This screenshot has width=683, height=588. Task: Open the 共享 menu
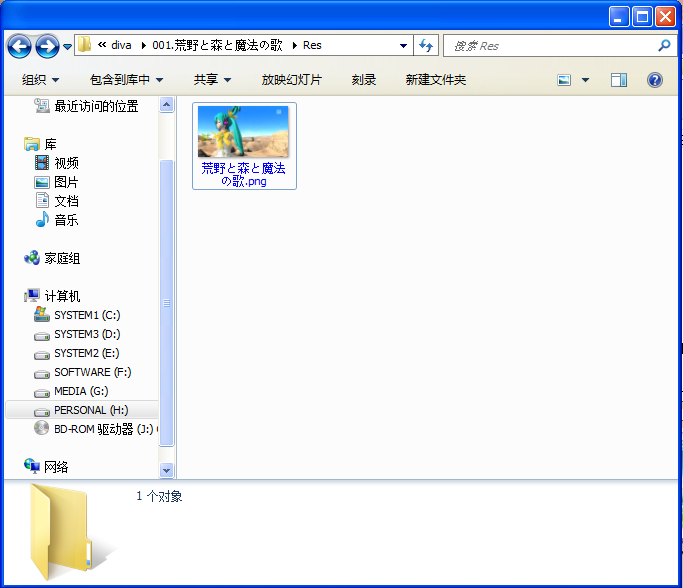(212, 80)
